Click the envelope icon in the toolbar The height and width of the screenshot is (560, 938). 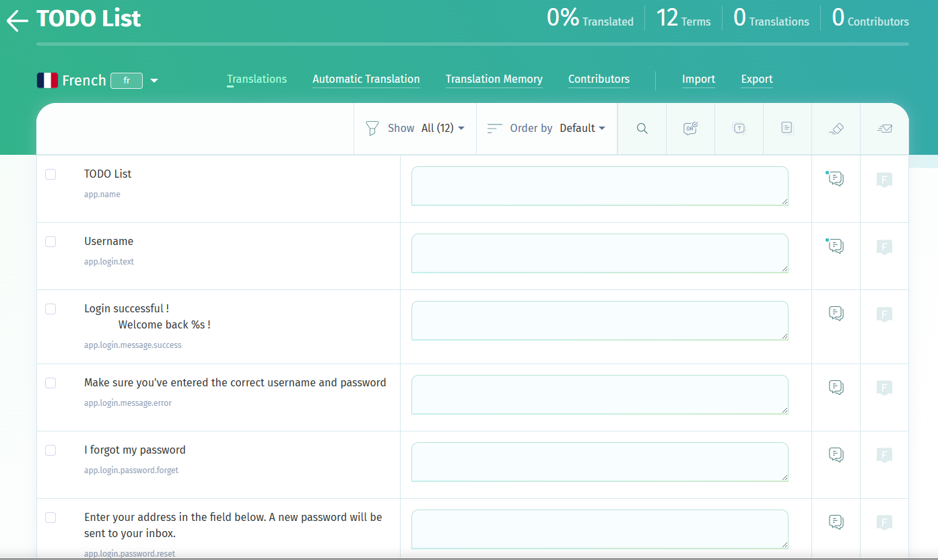(x=884, y=129)
